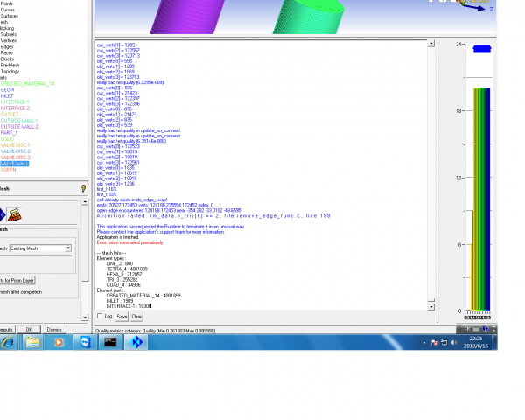Click mesh panel scrollbar down arrow
The image size is (525, 420).
pyautogui.click(x=85, y=318)
